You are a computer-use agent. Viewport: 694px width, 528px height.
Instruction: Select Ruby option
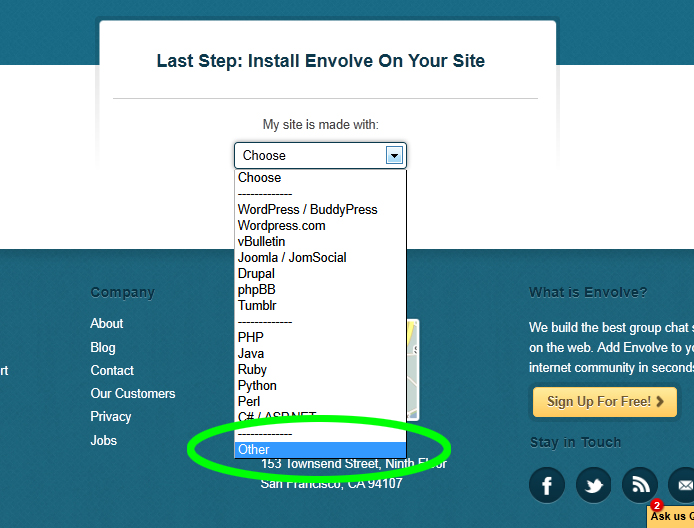(x=320, y=369)
